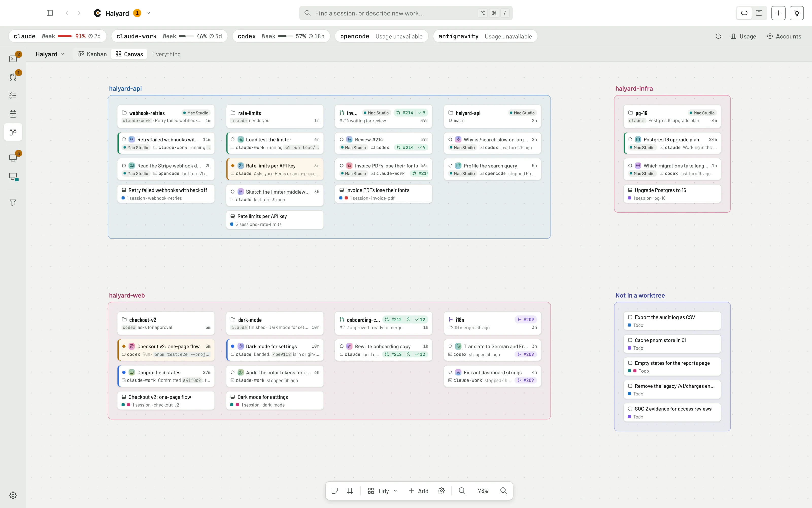Click the Add button in canvas toolbar
The image size is (812, 508).
(418, 491)
